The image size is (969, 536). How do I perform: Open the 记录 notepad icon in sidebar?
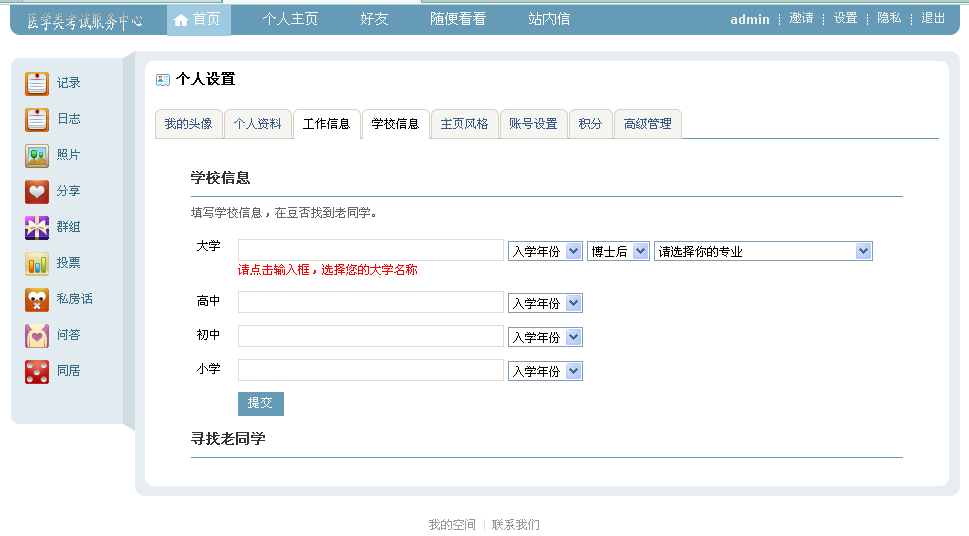pos(36,83)
